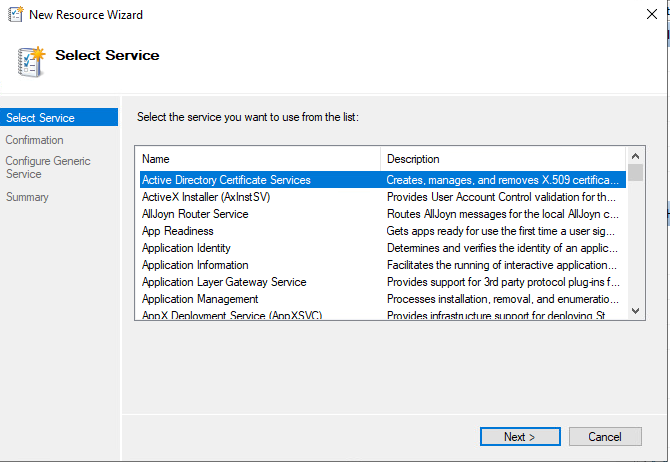Screen dimensions: 670x462
Task: Sort list by the Description column header
Action: (x=503, y=159)
